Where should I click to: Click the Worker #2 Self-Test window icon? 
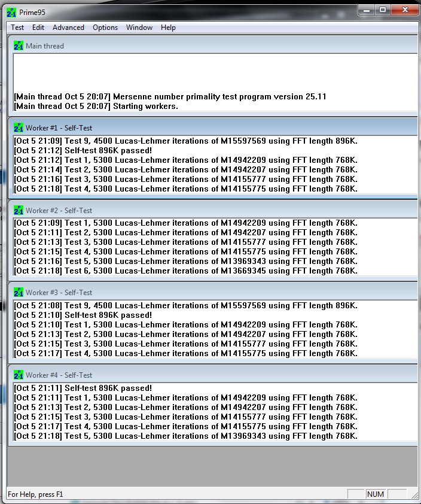(19, 211)
